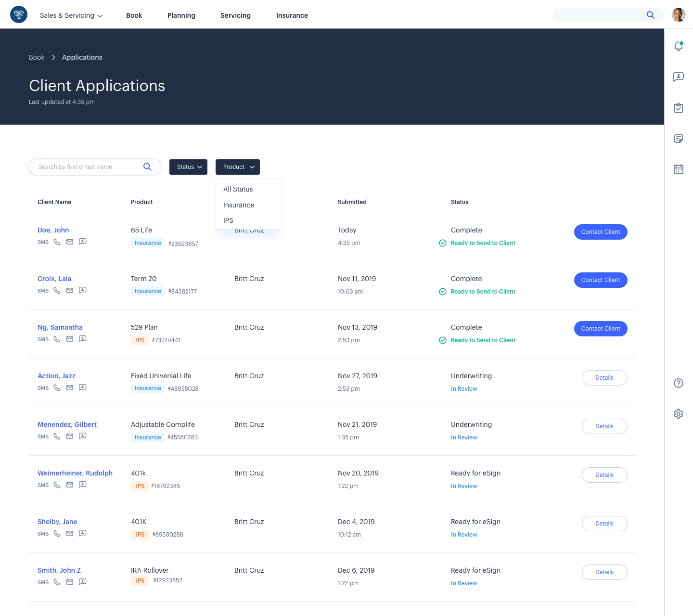Open Details for Action, Jazz
This screenshot has width=693, height=616.
pos(604,378)
